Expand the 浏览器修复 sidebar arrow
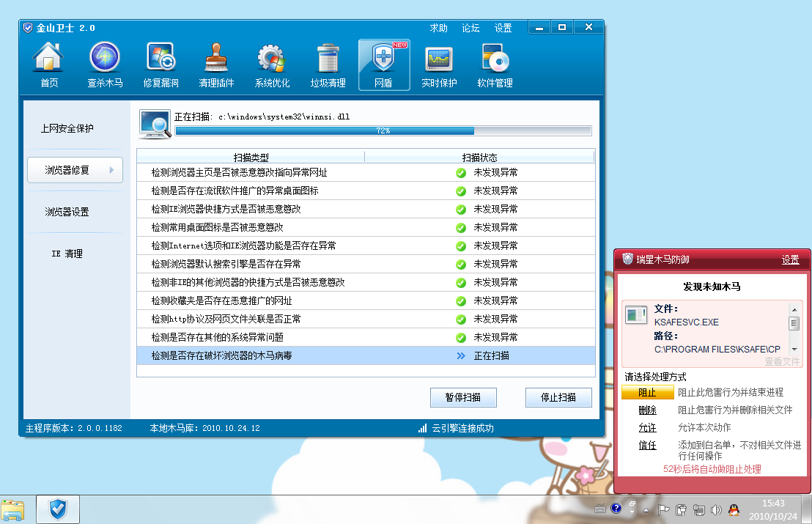The image size is (812, 524). [x=111, y=170]
